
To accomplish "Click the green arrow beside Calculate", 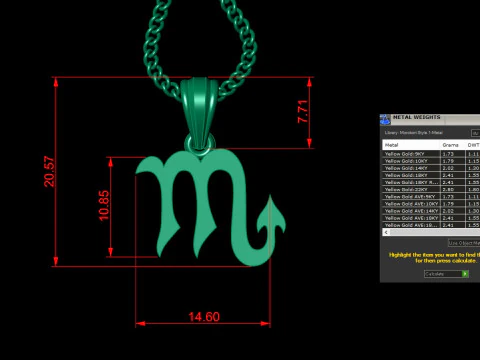I will pyautogui.click(x=465, y=274).
